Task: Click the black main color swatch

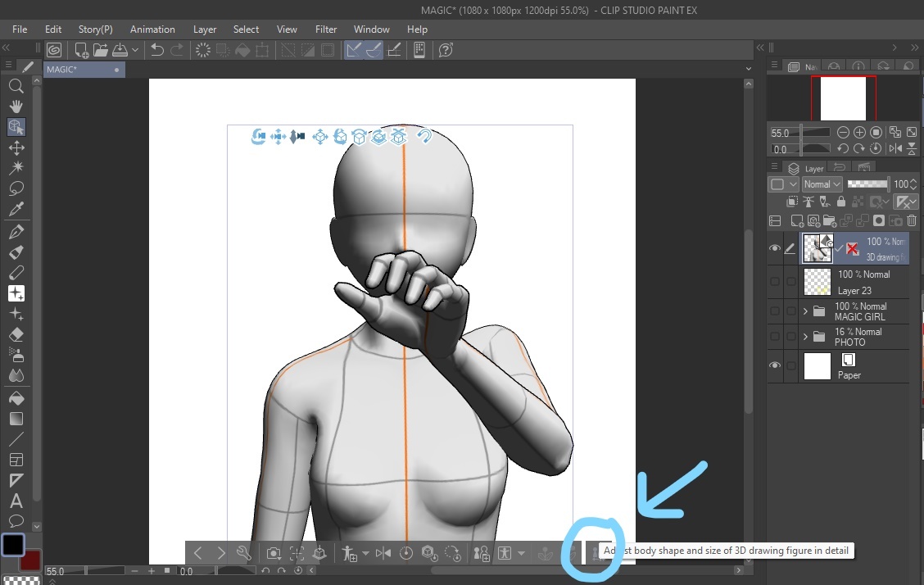Action: click(x=13, y=545)
